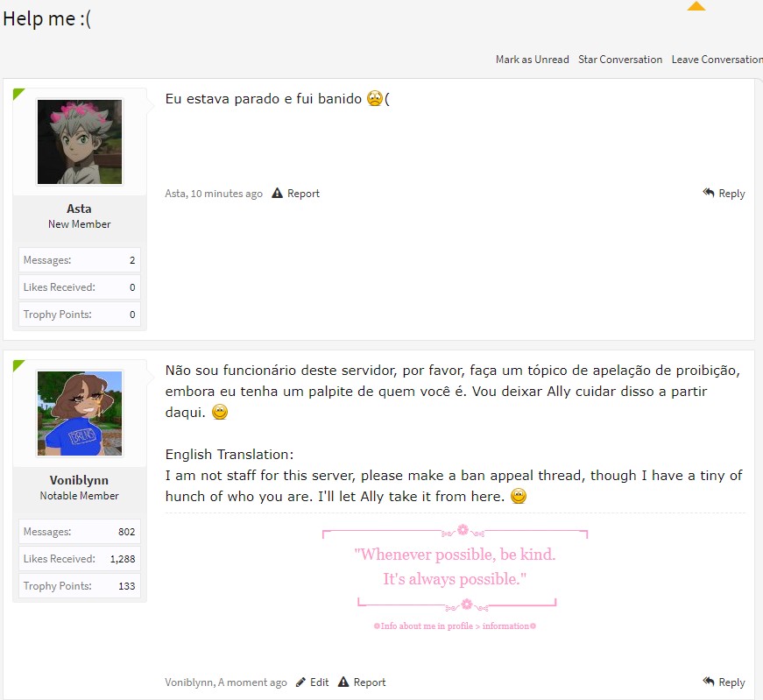Image resolution: width=763 pixels, height=700 pixels.
Task: Open Asta's username profile link
Action: coord(79,209)
